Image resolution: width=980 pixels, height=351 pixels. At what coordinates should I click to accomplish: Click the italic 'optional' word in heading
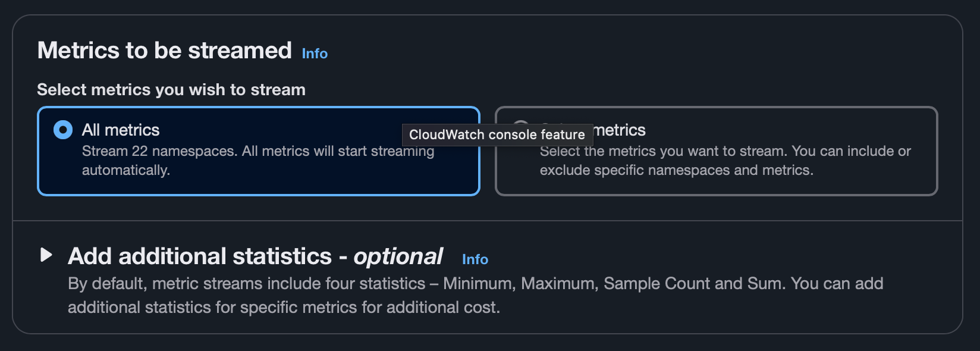398,256
